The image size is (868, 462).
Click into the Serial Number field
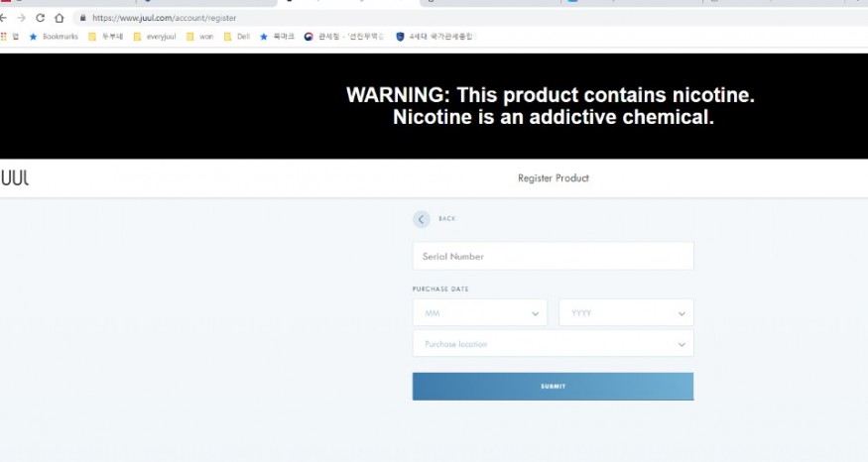pyautogui.click(x=553, y=256)
